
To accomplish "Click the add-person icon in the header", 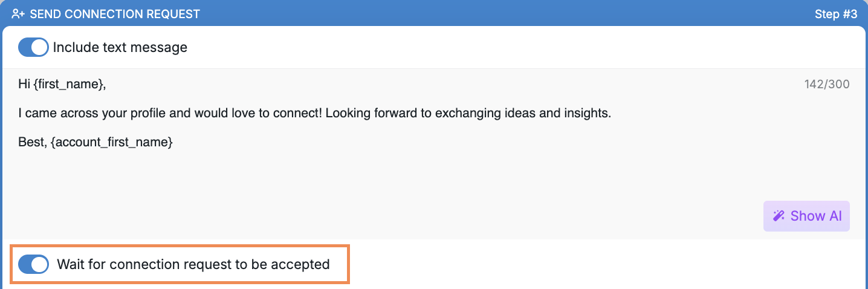I will (x=18, y=13).
